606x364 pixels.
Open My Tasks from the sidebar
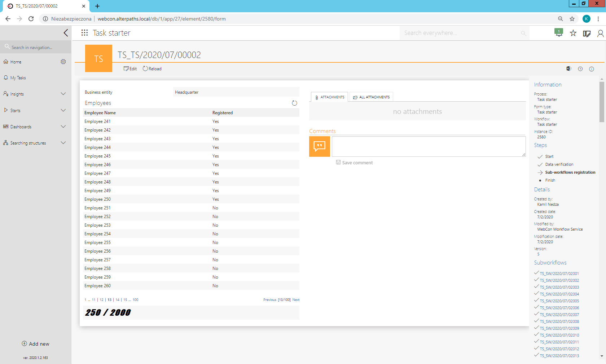click(x=18, y=77)
